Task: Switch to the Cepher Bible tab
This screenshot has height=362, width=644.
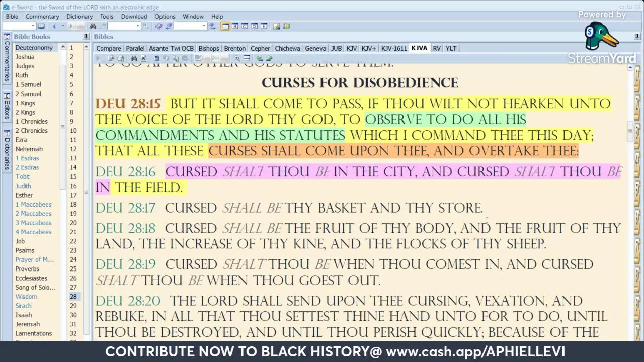Action: point(260,48)
